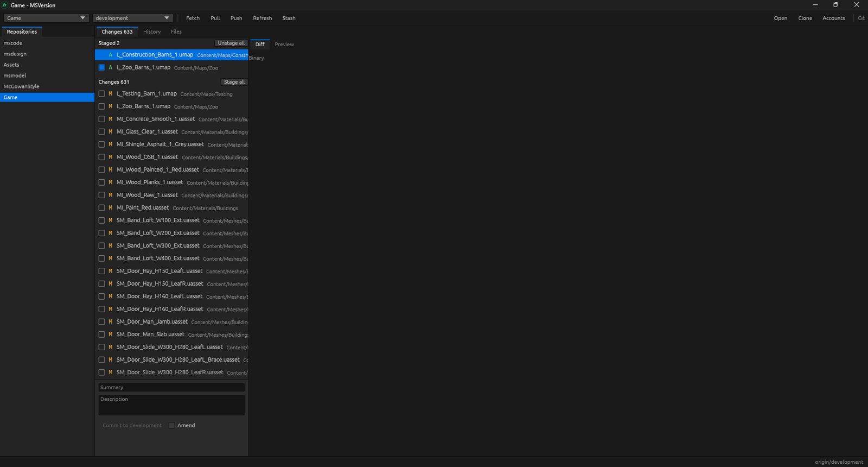Check the MI_Shingle_Asphalt_1_Grey.uasset checkbox
868x467 pixels.
tap(101, 144)
